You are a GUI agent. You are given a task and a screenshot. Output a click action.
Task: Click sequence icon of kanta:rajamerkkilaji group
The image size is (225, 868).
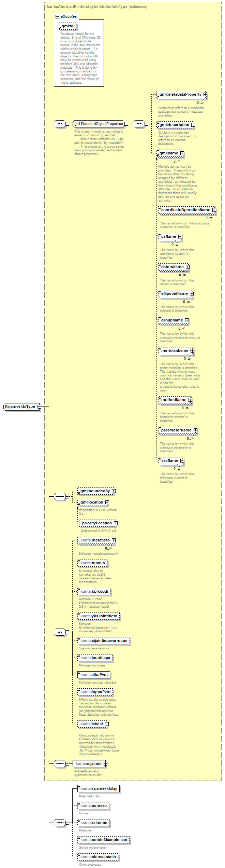click(60, 823)
